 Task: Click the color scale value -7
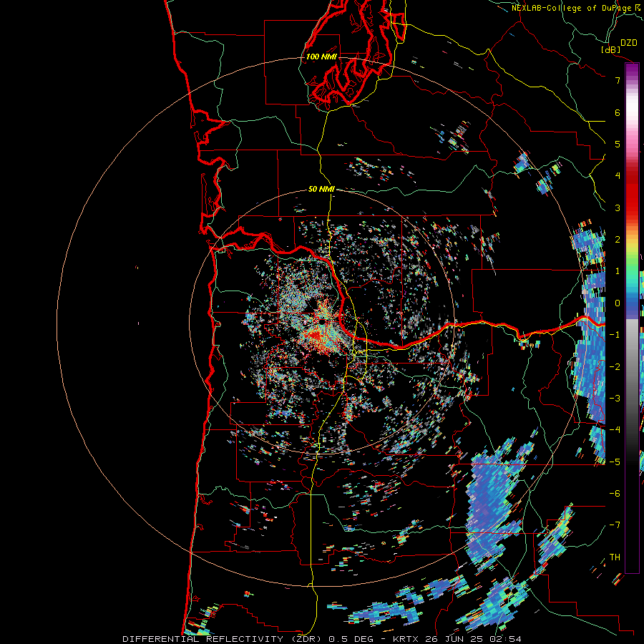(x=615, y=525)
